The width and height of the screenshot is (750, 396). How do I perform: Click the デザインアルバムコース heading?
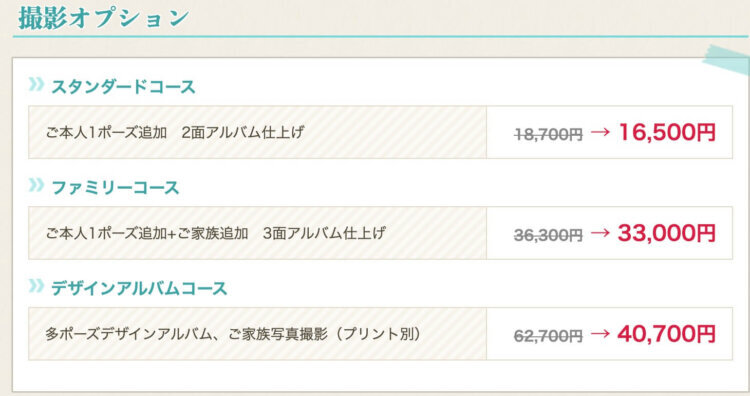pos(139,288)
